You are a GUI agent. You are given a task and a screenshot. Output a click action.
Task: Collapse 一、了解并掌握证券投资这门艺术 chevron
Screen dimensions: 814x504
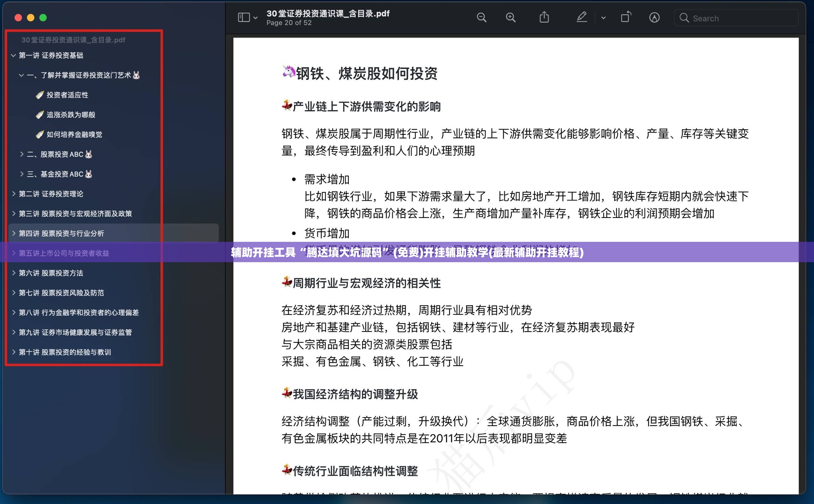click(21, 75)
